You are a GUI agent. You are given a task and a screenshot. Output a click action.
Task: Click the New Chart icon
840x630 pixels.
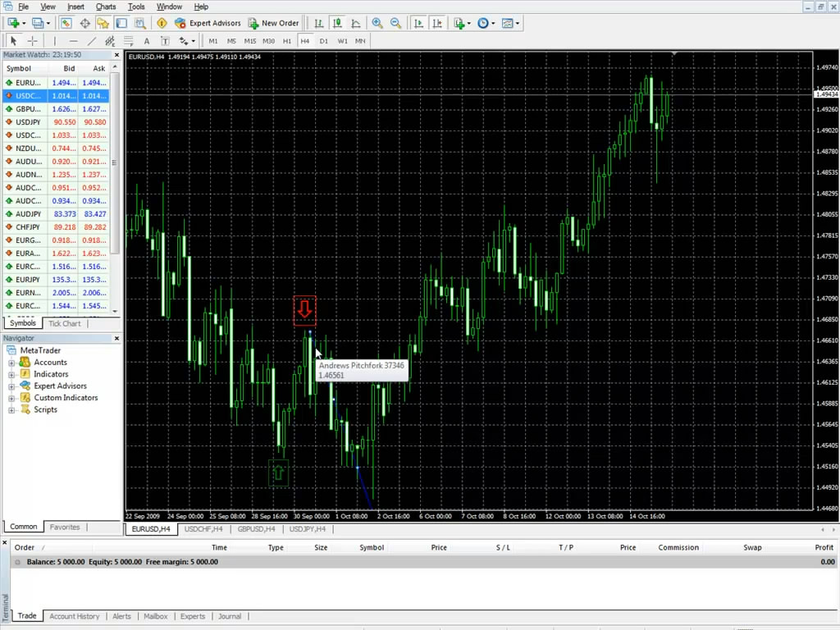(x=13, y=23)
